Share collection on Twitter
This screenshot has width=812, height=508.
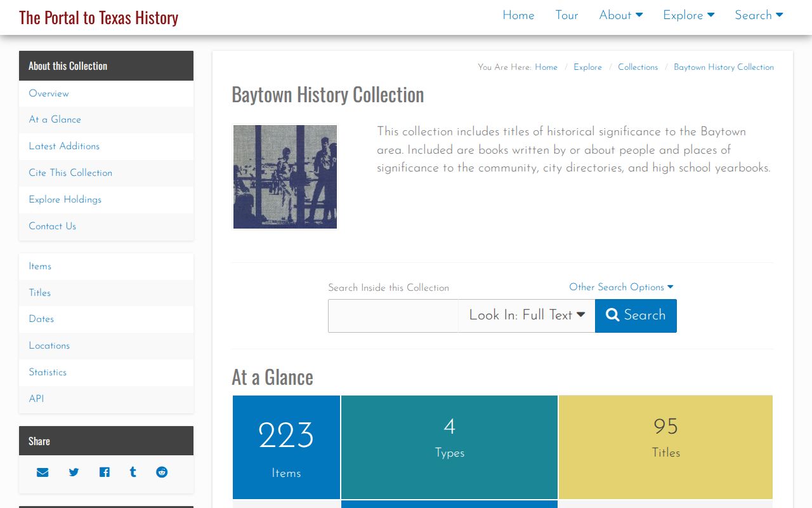[74, 472]
